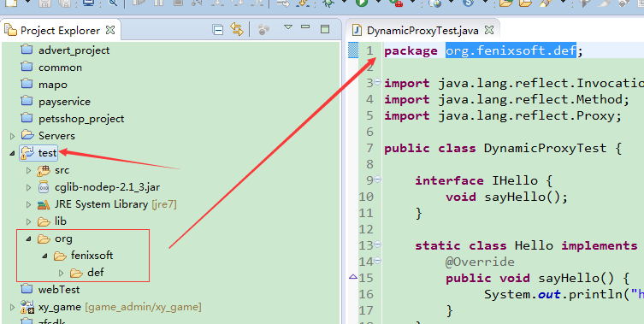Viewport: 644px width, 324px height.
Task: Select the DynamicProxyTest.java editor tab
Action: 422,31
